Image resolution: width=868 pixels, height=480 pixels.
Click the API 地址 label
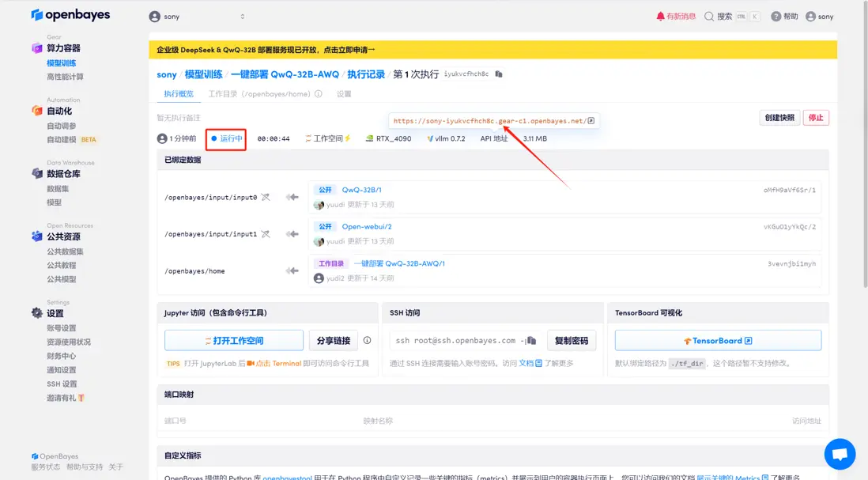[494, 138]
